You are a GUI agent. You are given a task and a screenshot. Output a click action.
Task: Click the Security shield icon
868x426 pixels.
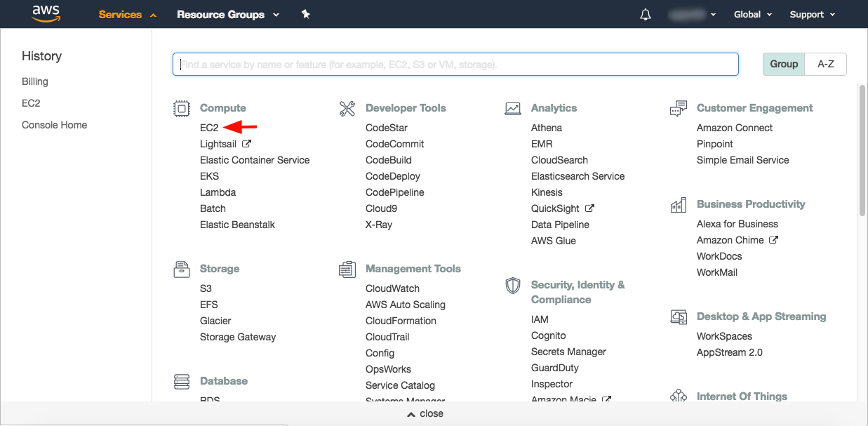[x=513, y=285]
